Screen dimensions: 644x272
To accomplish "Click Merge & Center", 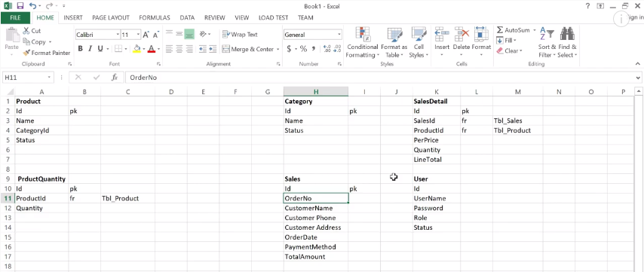I will [248, 49].
